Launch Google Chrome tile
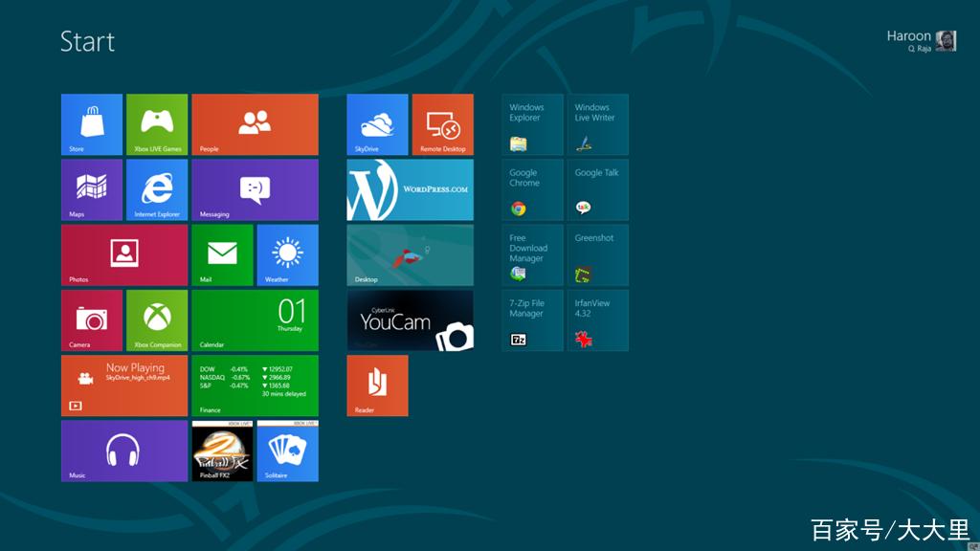This screenshot has width=980, height=551. 532,190
